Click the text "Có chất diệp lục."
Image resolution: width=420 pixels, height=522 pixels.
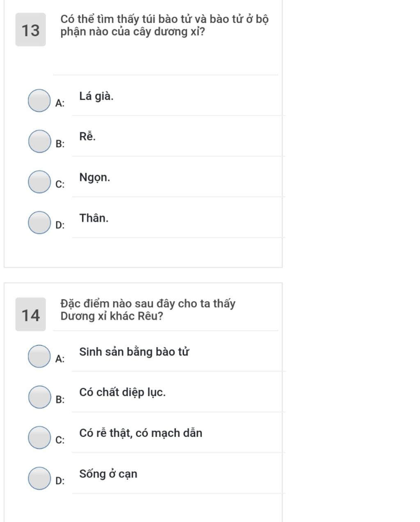122,392
